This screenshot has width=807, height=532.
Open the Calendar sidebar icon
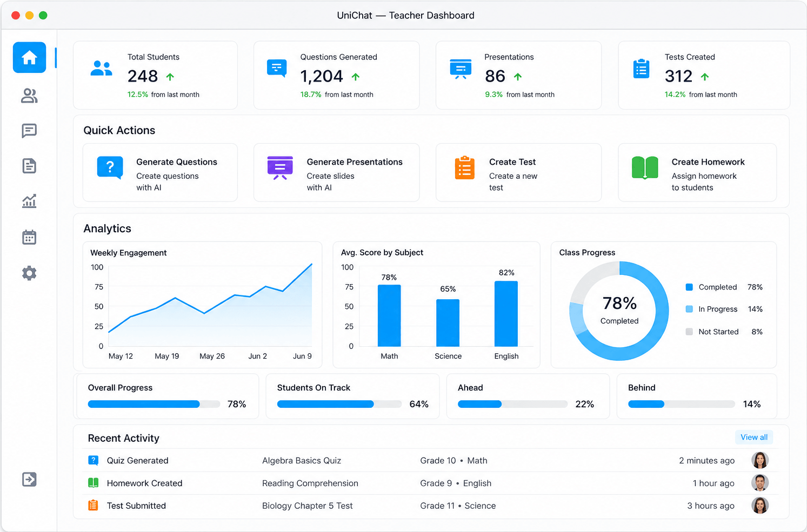coord(29,237)
